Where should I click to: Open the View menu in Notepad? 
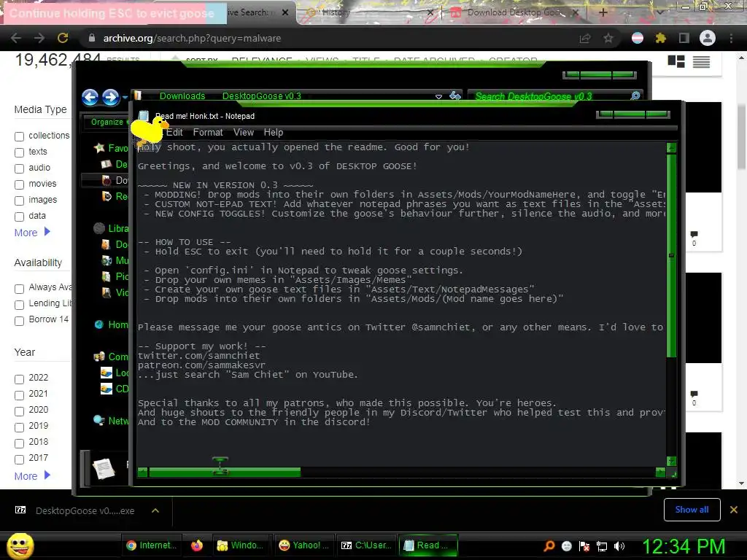[x=244, y=133]
